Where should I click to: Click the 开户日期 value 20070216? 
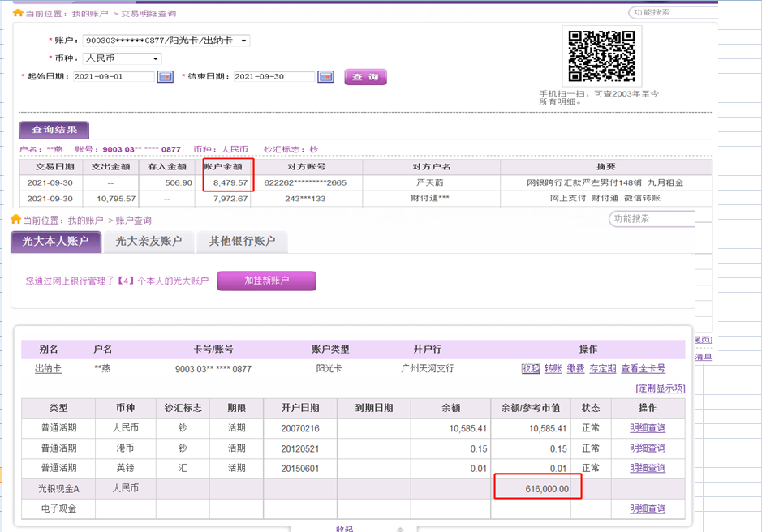[299, 428]
